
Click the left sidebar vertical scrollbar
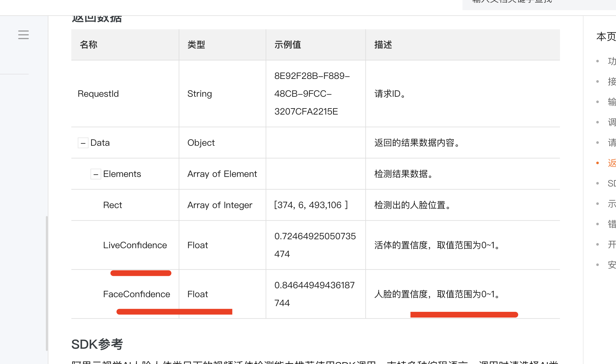coord(47,283)
